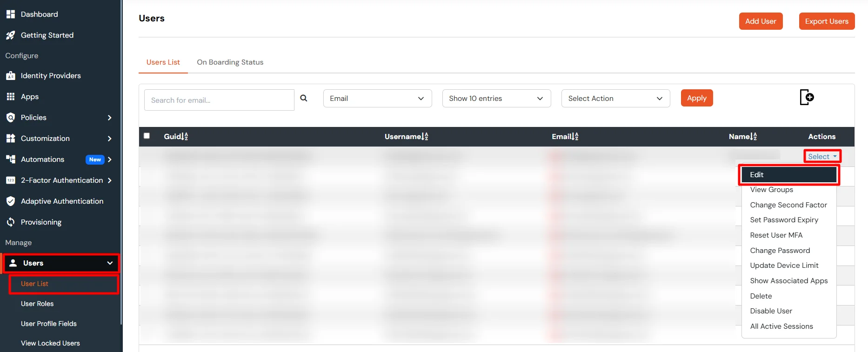Choose Update Device Limit option

(x=789, y=266)
